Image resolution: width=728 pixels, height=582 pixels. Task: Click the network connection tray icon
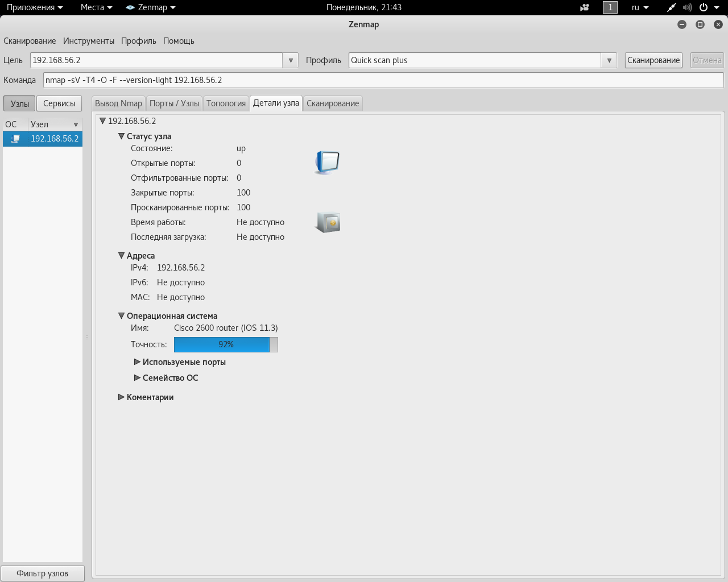(x=672, y=7)
